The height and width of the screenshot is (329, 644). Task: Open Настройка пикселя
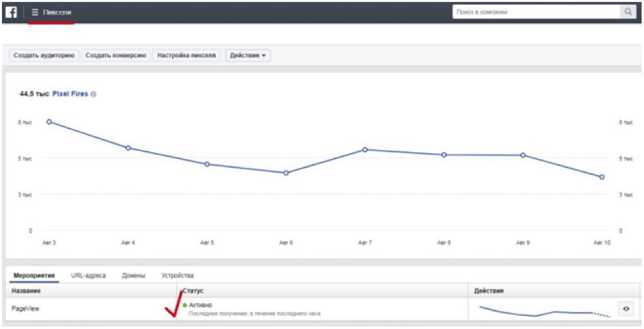pyautogui.click(x=187, y=55)
